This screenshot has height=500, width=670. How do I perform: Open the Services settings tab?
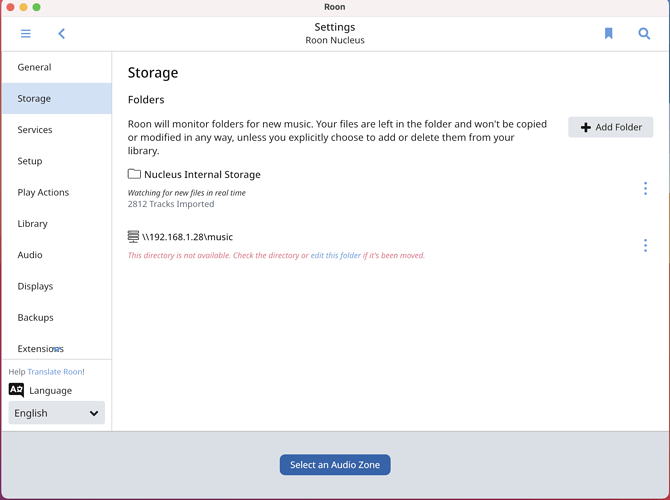point(56,129)
